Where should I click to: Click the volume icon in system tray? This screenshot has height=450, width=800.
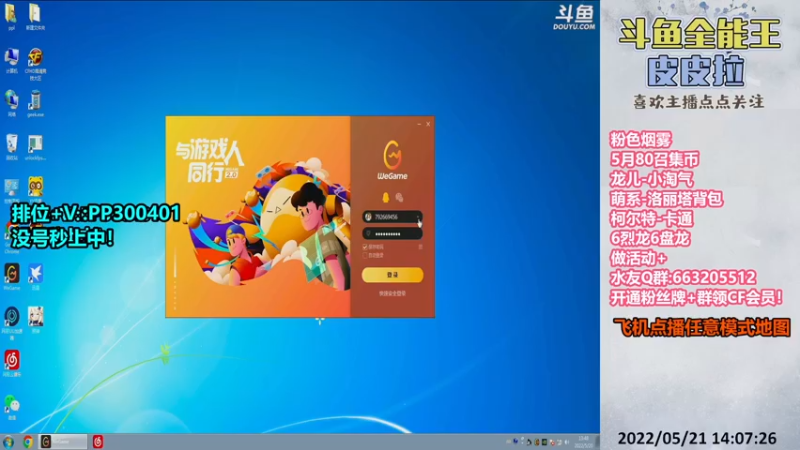567,442
